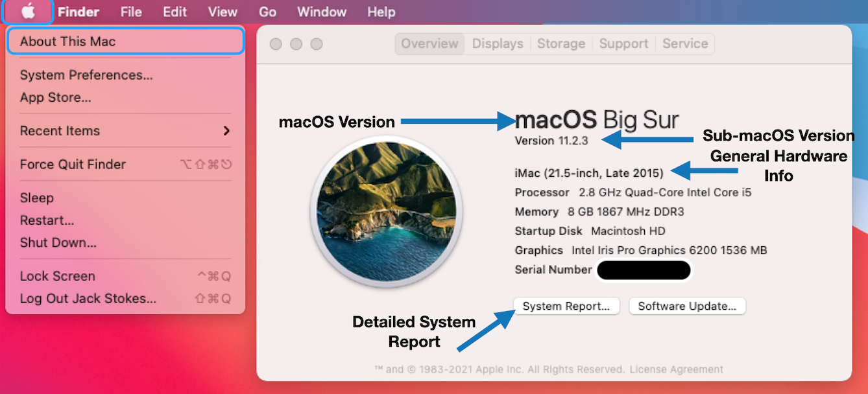Select Sleep in the Apple menu
The image size is (868, 394).
click(126, 198)
